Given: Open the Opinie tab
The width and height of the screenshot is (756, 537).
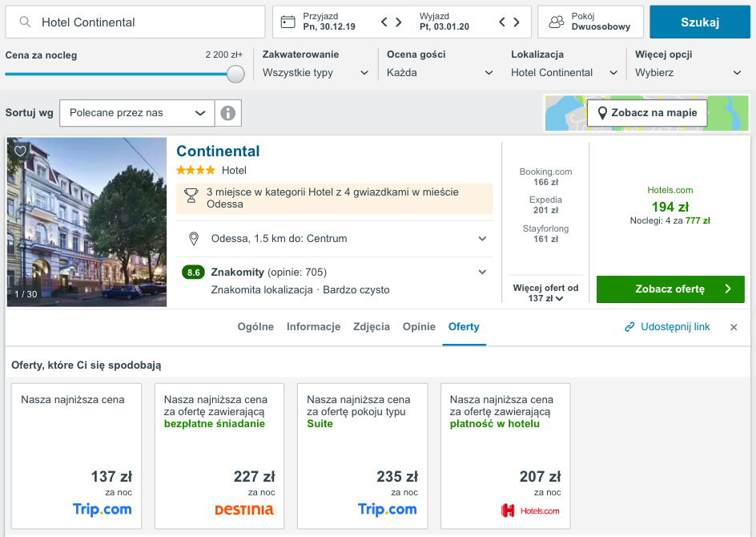Looking at the screenshot, I should tap(419, 327).
